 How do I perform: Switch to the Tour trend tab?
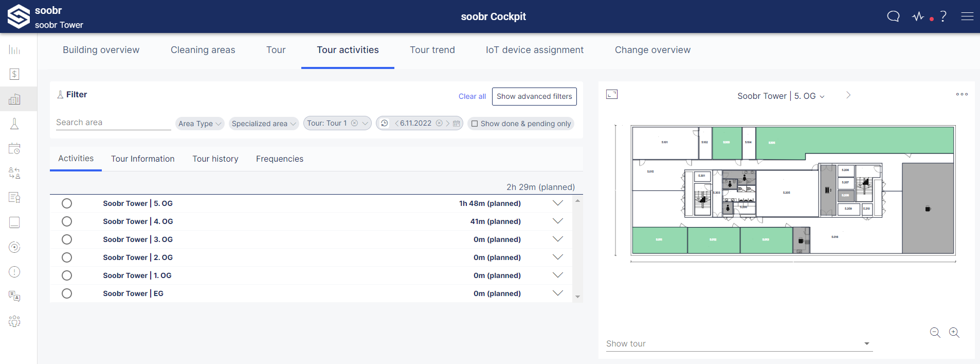pyautogui.click(x=432, y=50)
